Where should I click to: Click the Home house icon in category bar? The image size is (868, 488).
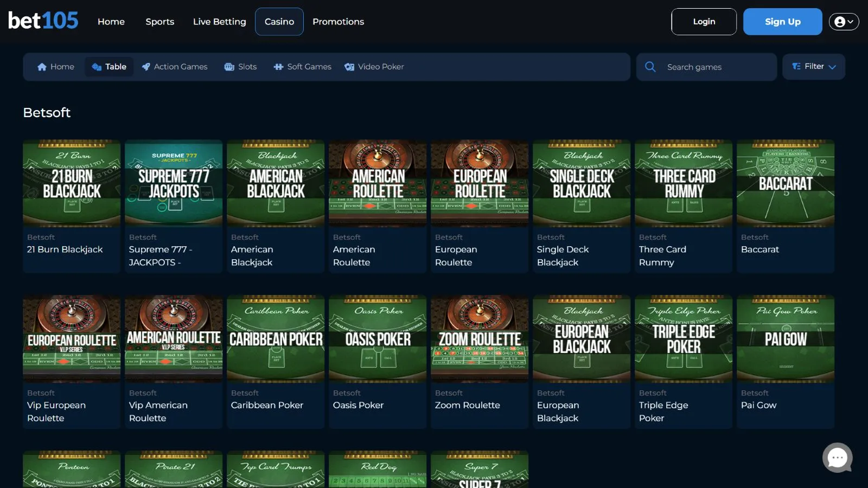coord(42,67)
